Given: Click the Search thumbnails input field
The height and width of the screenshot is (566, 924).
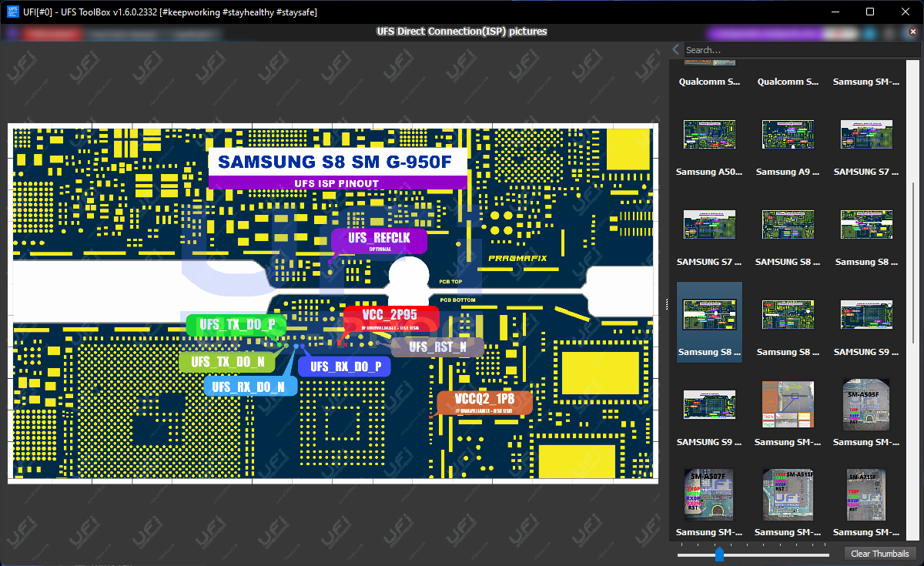Looking at the screenshot, I should [x=802, y=50].
